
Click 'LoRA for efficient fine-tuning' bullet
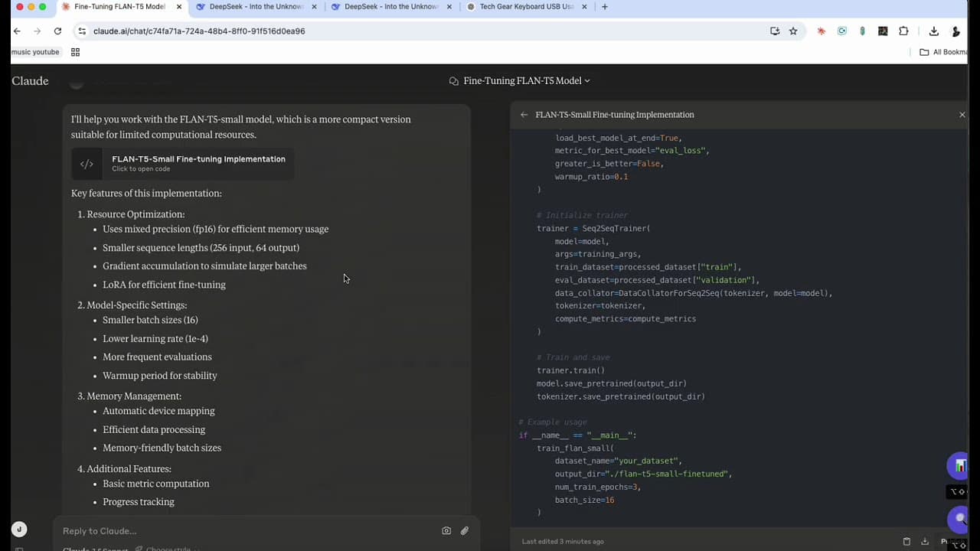[164, 285]
